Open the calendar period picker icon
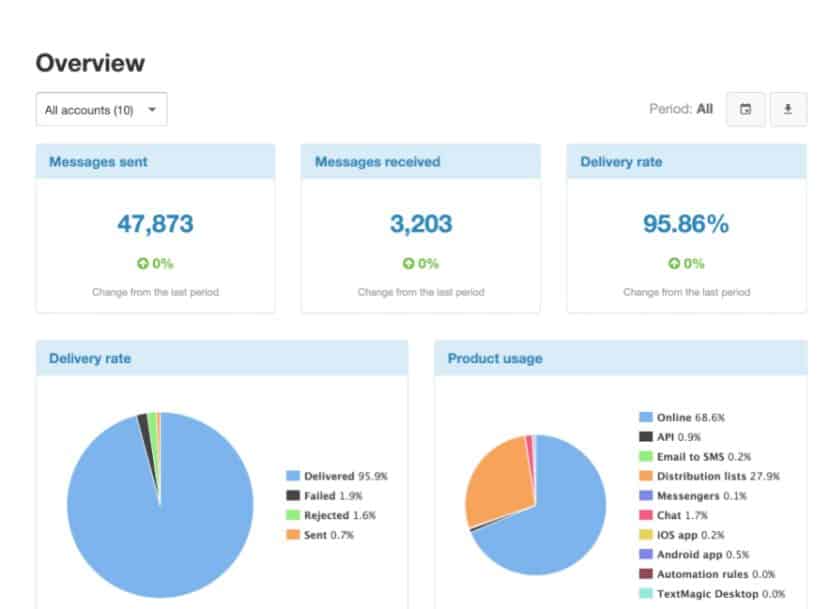830x609 pixels. (745, 110)
